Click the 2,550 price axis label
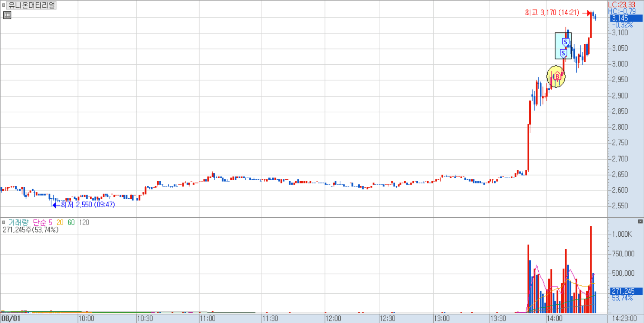The height and width of the screenshot is (323, 644). pos(620,205)
